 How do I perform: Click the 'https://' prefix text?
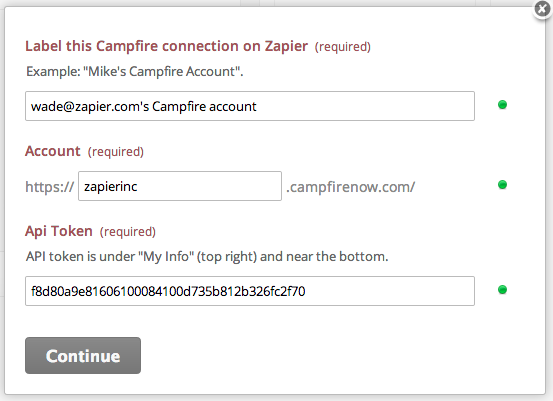click(x=50, y=187)
